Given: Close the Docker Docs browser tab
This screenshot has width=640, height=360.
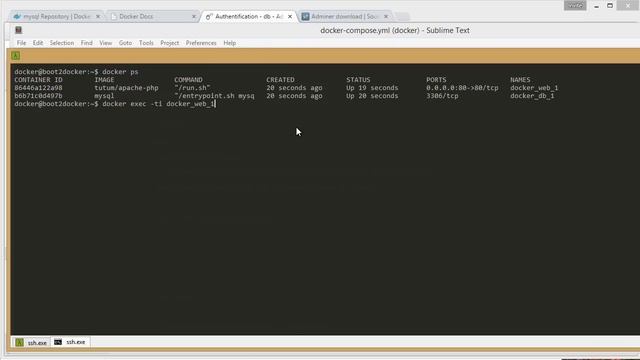Looking at the screenshot, I should [x=194, y=16].
